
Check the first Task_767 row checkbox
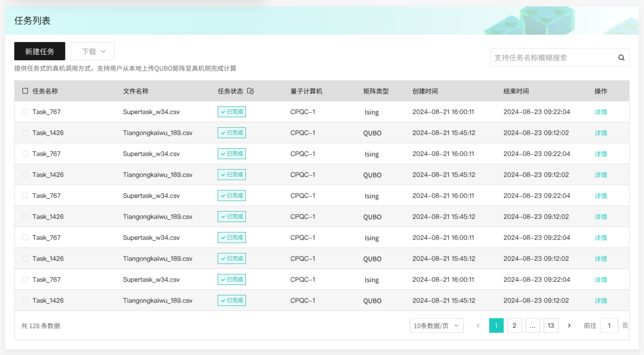[x=25, y=112]
